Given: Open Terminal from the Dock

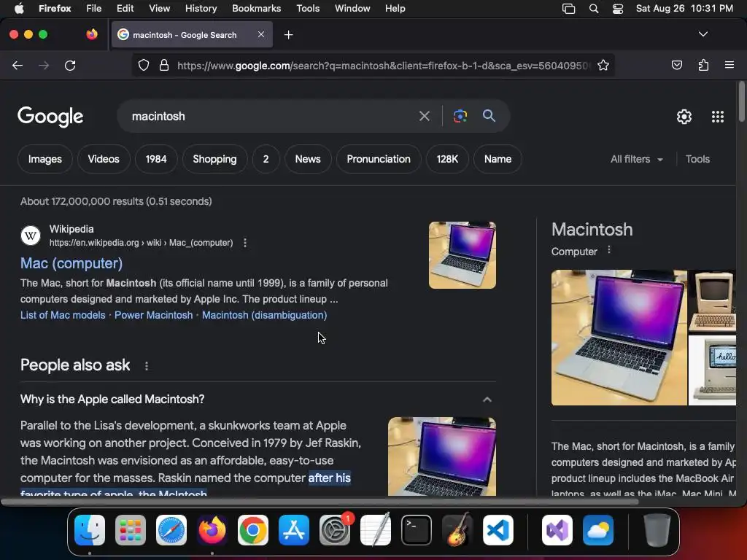Looking at the screenshot, I should click(417, 530).
